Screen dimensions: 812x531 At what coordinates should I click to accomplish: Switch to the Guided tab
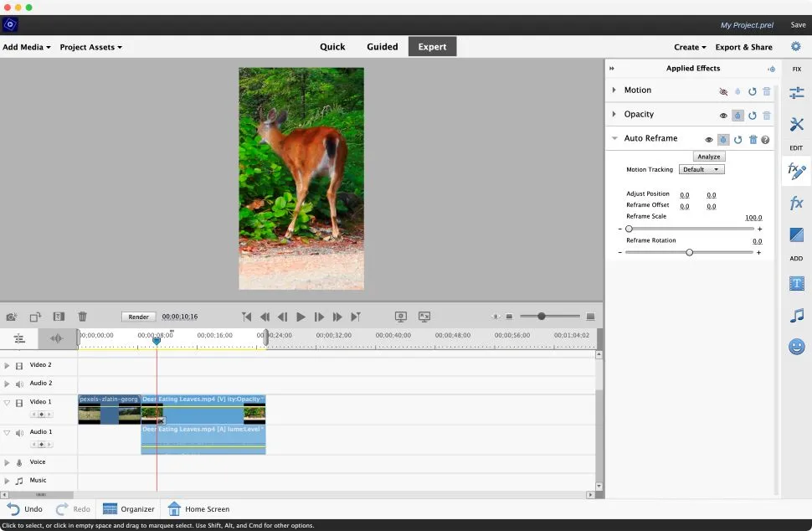(x=383, y=47)
